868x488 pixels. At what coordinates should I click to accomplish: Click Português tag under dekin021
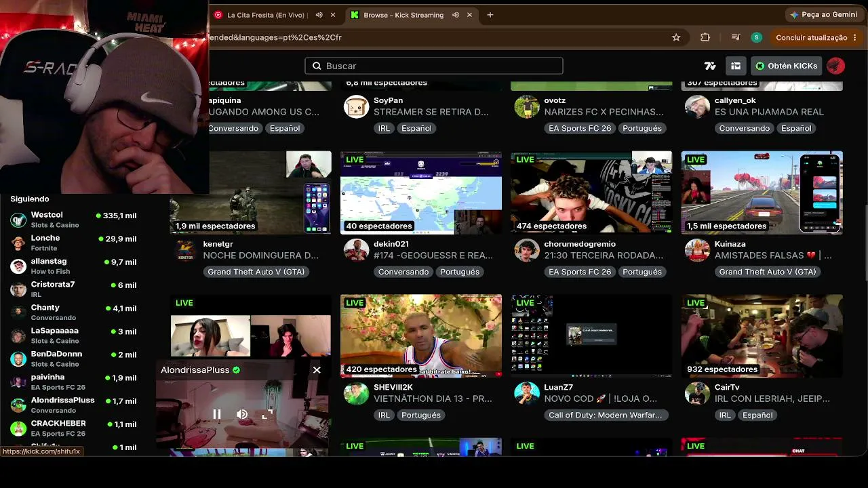[460, 272]
